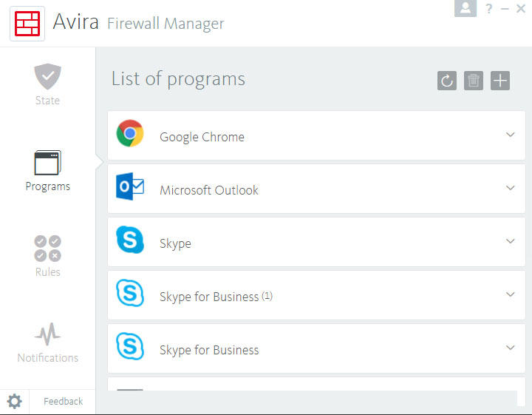Switch to the Programs tab label
The image size is (532, 415).
pos(48,186)
